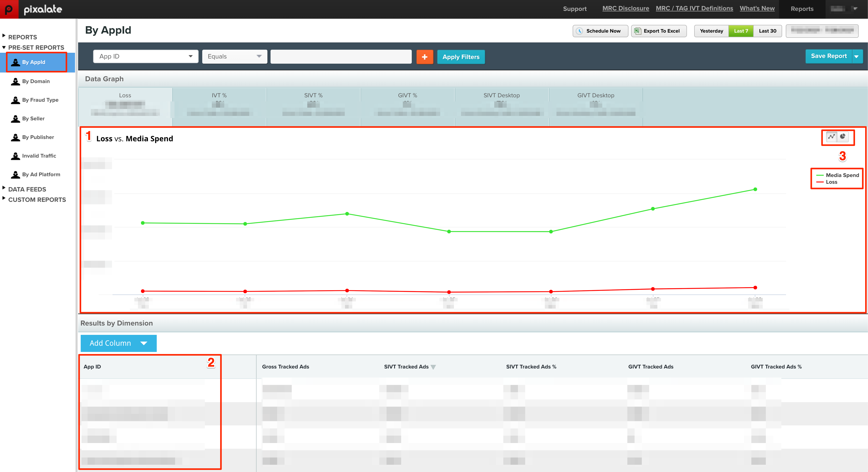Select the Last 30 date range
The width and height of the screenshot is (868, 472).
[767, 31]
